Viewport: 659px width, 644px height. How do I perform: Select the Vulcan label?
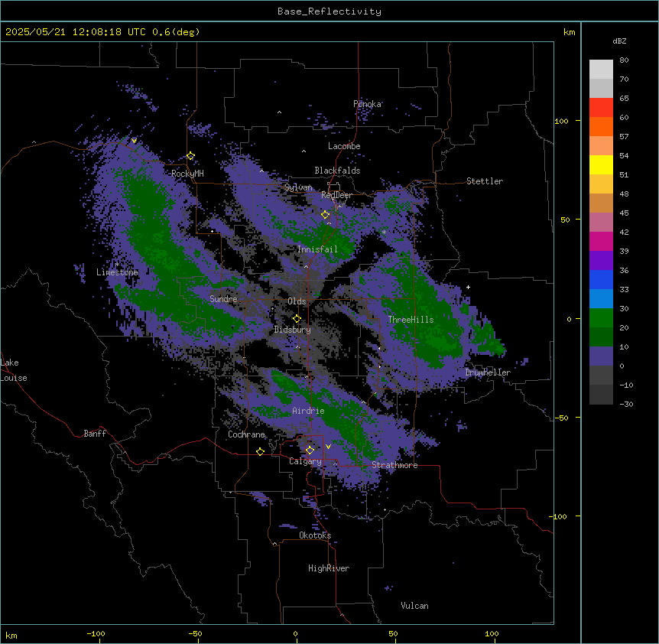click(415, 606)
